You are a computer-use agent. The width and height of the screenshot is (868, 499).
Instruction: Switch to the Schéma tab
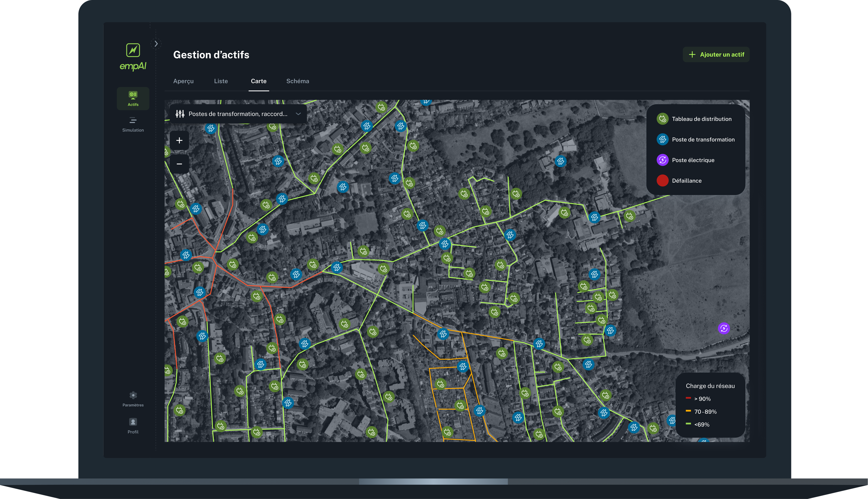point(297,81)
